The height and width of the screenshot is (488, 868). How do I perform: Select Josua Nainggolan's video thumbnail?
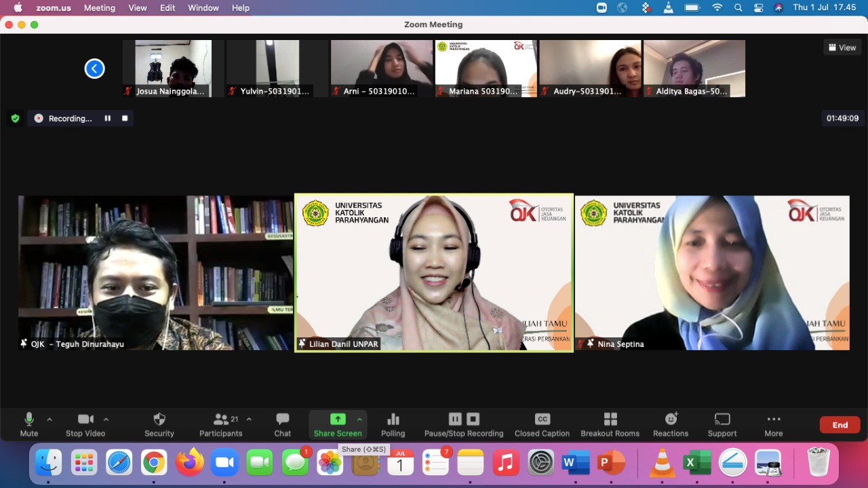click(173, 68)
